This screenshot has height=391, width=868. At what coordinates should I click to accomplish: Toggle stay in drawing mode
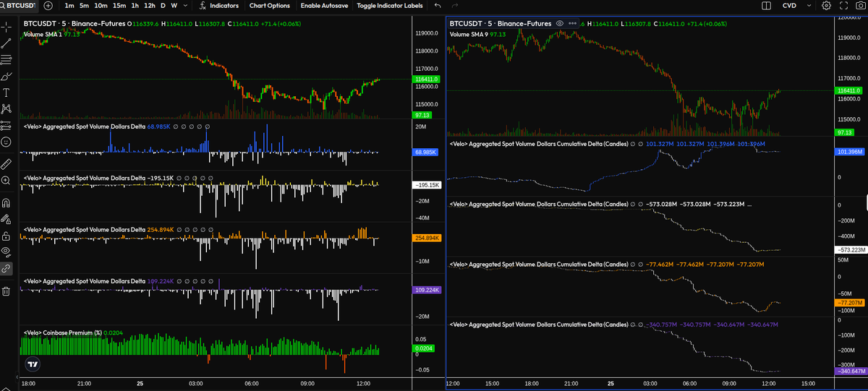(7, 219)
